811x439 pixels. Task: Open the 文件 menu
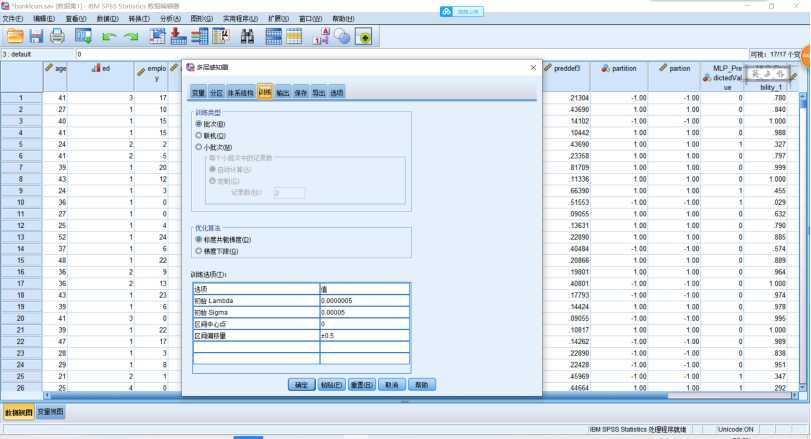pos(12,19)
